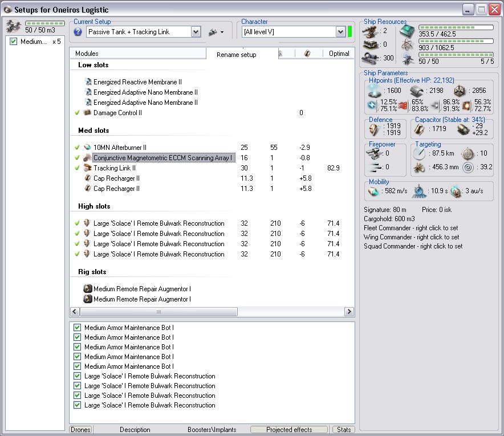The width and height of the screenshot is (504, 436).
Task: Click the capacitor column header icon
Action: tap(308, 54)
